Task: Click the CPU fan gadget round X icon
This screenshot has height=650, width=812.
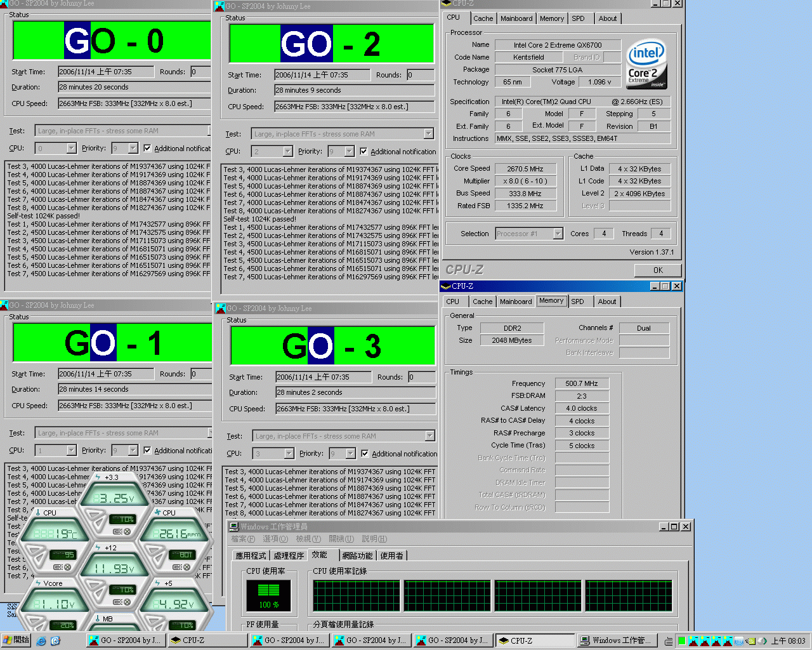Action: (x=187, y=567)
